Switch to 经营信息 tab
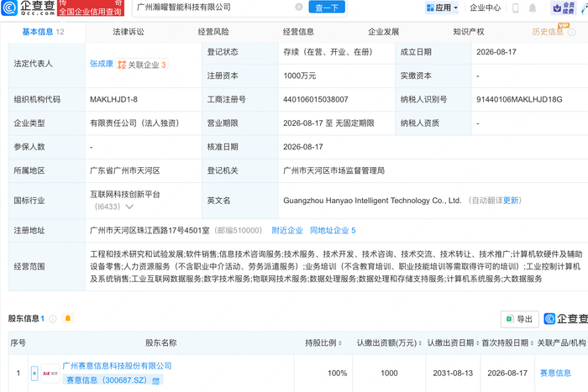This screenshot has height=392, width=588. pos(298,32)
